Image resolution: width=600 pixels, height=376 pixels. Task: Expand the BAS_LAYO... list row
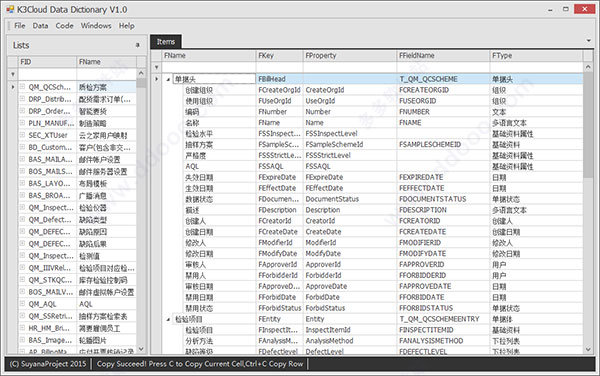pos(23,183)
